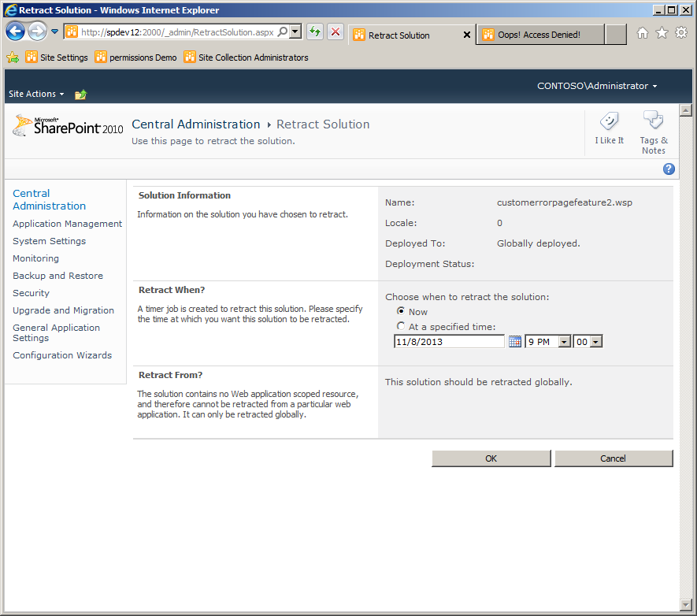Viewport: 697px width, 616px height.
Task: Open the calendar date picker icon
Action: coord(515,341)
